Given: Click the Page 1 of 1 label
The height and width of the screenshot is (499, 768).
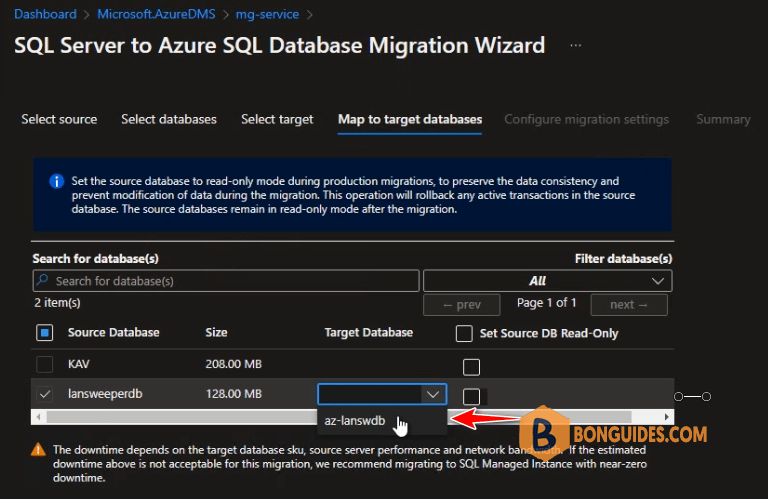Looking at the screenshot, I should tap(546, 303).
